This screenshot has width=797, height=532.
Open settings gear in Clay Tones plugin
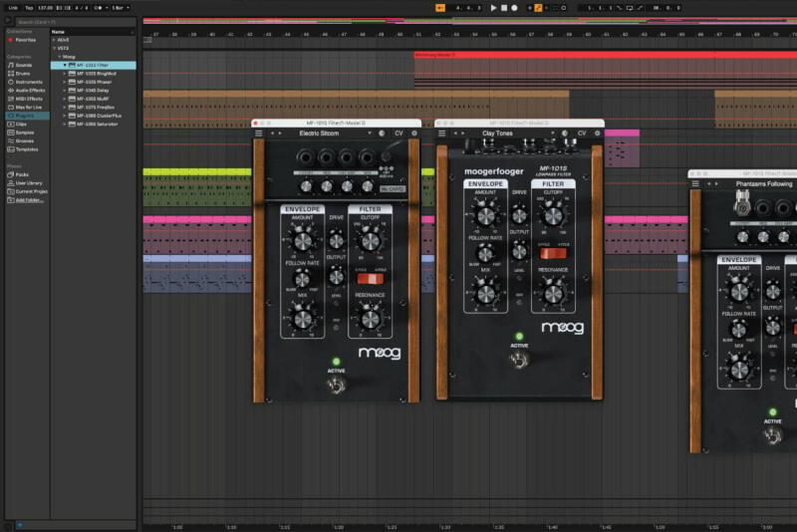[x=597, y=133]
